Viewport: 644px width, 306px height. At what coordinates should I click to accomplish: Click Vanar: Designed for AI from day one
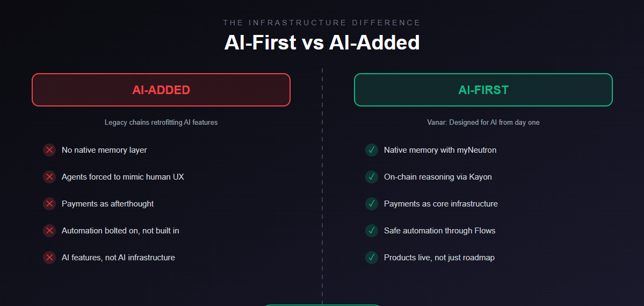pos(483,123)
